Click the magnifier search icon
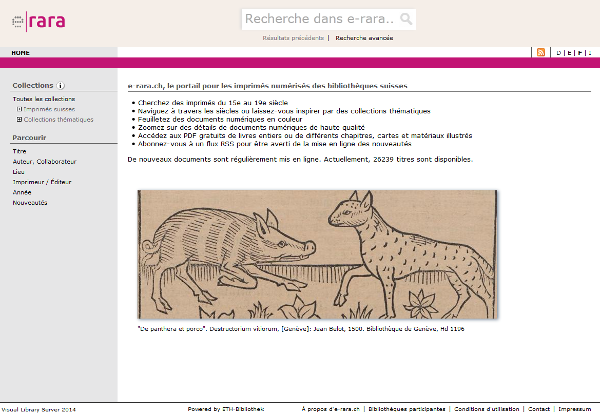This screenshot has height=414, width=600. click(x=406, y=19)
